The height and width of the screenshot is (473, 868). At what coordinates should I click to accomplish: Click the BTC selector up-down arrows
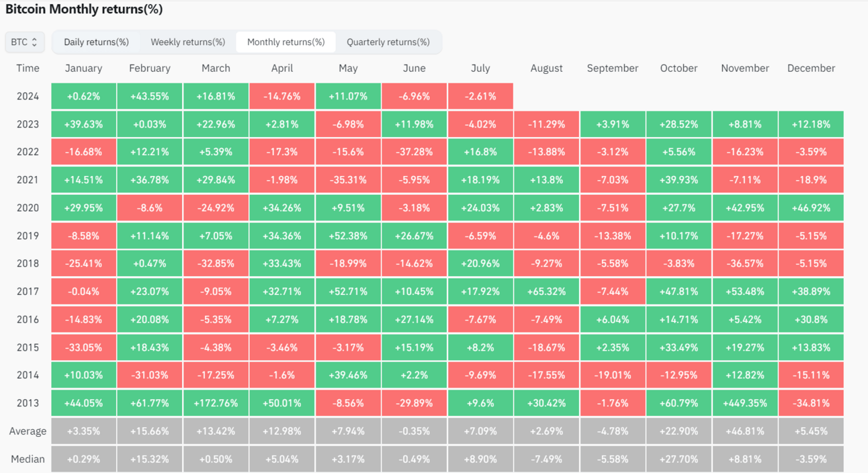pos(35,42)
